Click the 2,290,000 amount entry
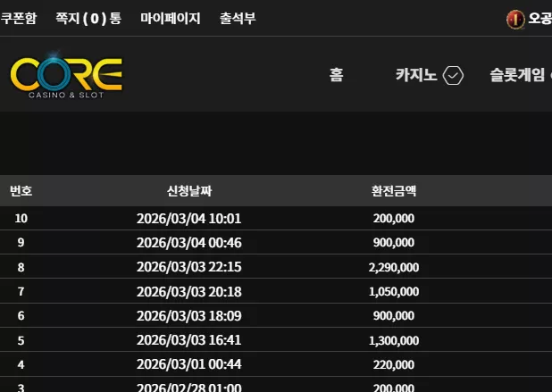552x392 pixels. [x=394, y=267]
